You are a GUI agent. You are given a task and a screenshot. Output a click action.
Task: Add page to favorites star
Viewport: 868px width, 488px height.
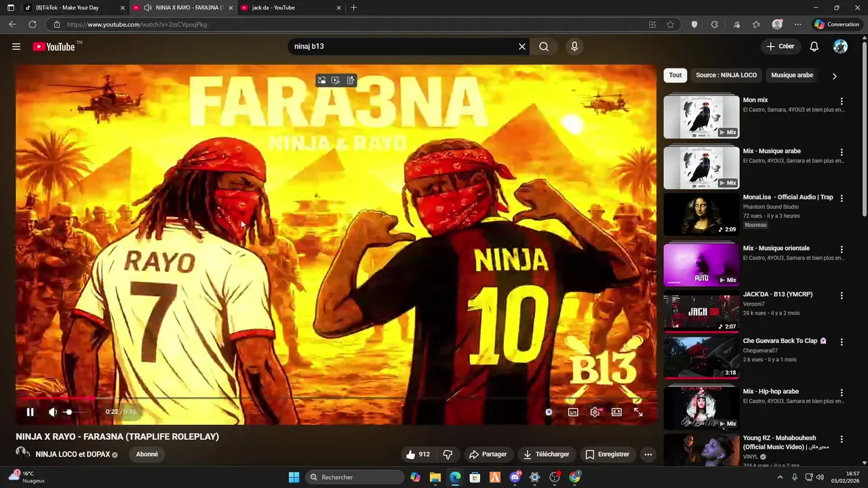click(671, 24)
